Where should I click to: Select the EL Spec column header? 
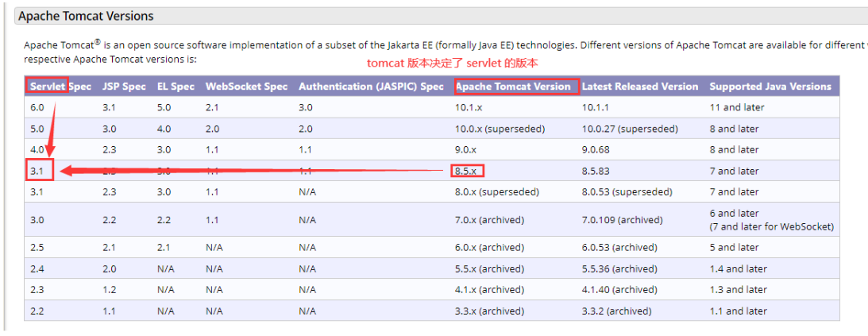[176, 87]
